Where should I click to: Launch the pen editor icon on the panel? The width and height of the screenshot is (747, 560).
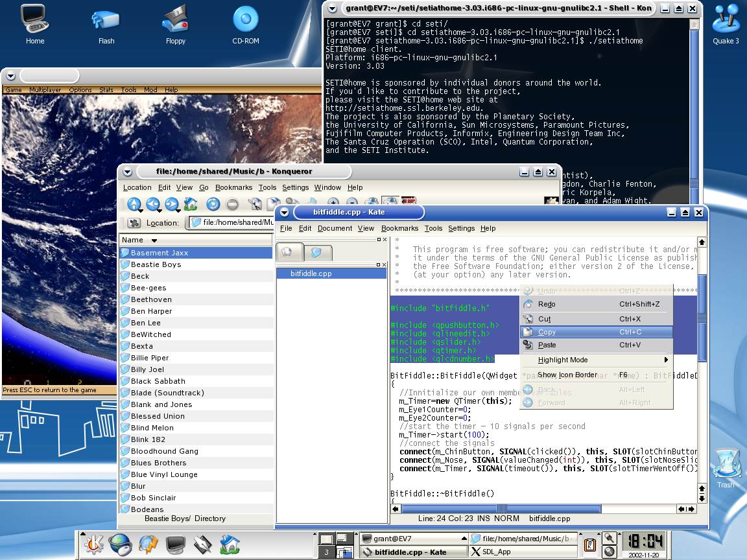pos(203,544)
